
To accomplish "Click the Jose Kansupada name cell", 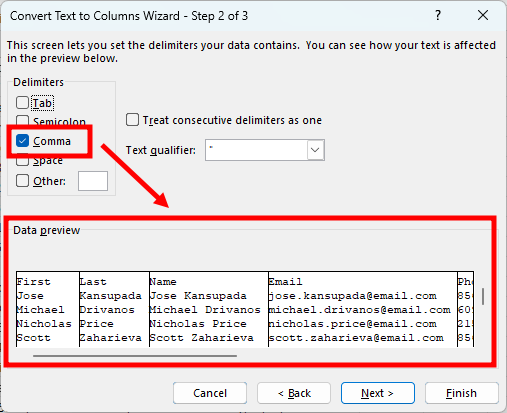I will tap(198, 296).
